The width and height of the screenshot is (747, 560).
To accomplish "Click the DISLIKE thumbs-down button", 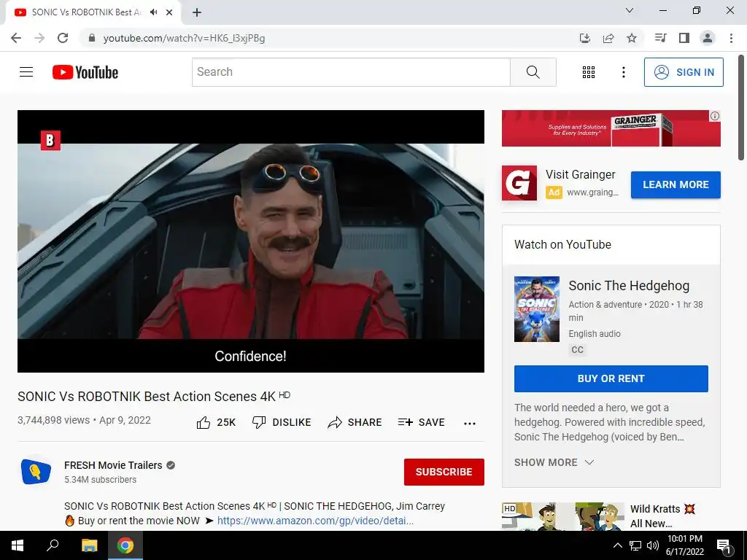I will pyautogui.click(x=282, y=422).
